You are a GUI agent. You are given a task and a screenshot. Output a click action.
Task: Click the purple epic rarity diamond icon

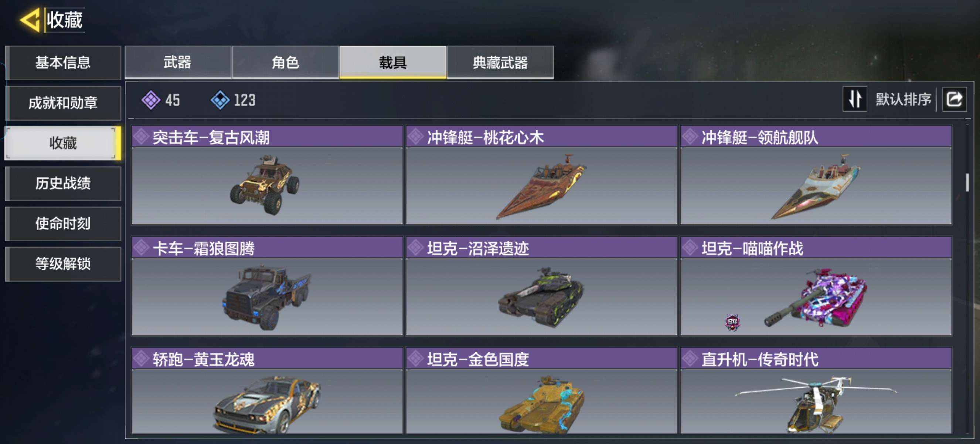tap(151, 100)
